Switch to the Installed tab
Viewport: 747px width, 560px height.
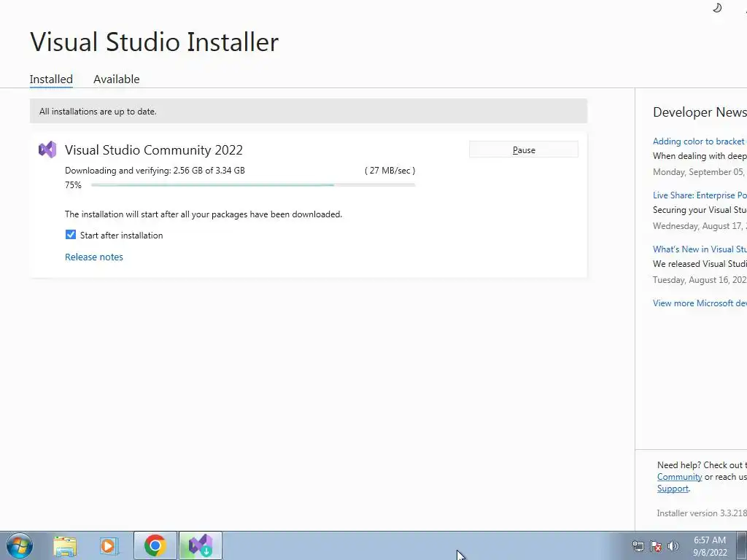point(51,79)
